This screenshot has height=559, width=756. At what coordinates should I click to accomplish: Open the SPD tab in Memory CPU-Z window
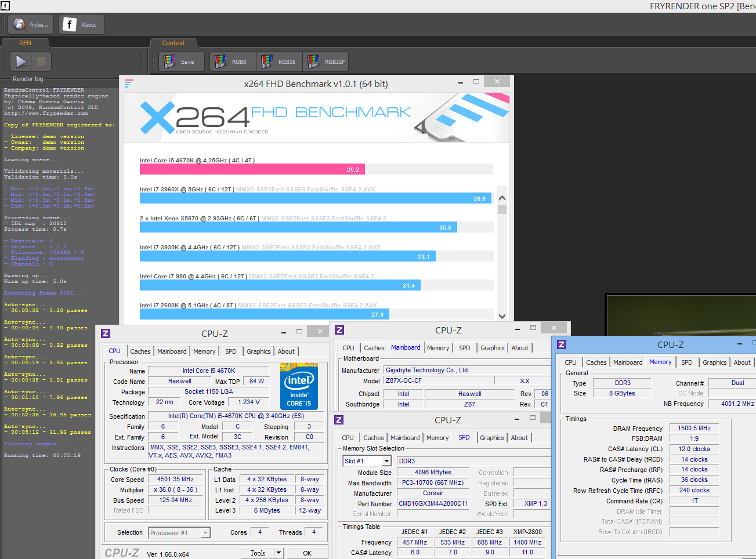(687, 362)
